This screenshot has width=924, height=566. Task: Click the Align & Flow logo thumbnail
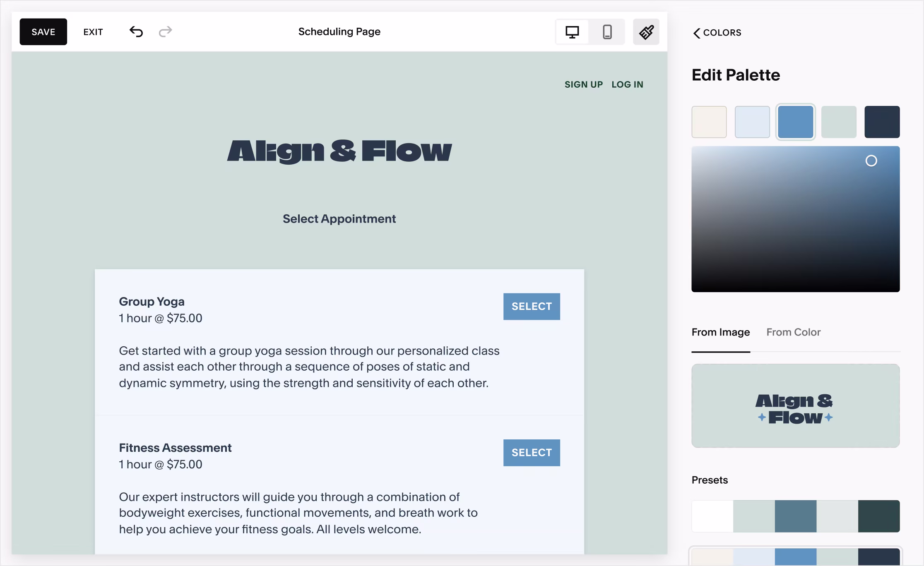795,405
